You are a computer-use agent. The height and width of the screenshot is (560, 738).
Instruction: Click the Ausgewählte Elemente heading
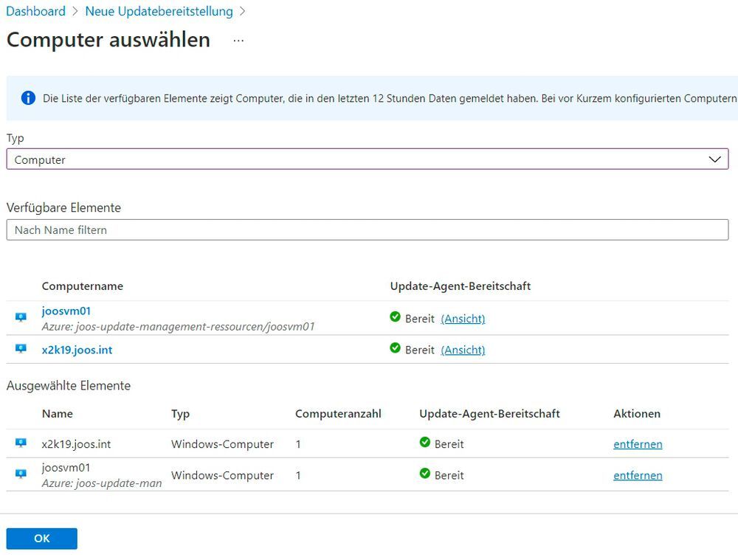click(x=69, y=385)
